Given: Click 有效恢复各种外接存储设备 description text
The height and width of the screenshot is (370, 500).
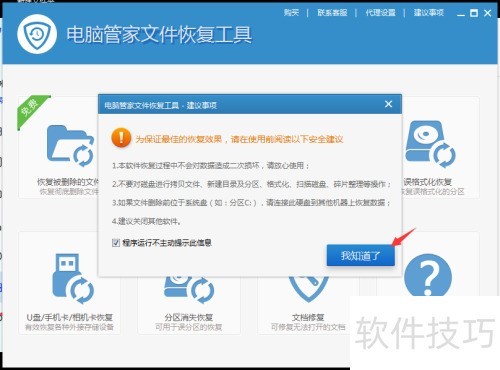Looking at the screenshot, I should [70, 327].
